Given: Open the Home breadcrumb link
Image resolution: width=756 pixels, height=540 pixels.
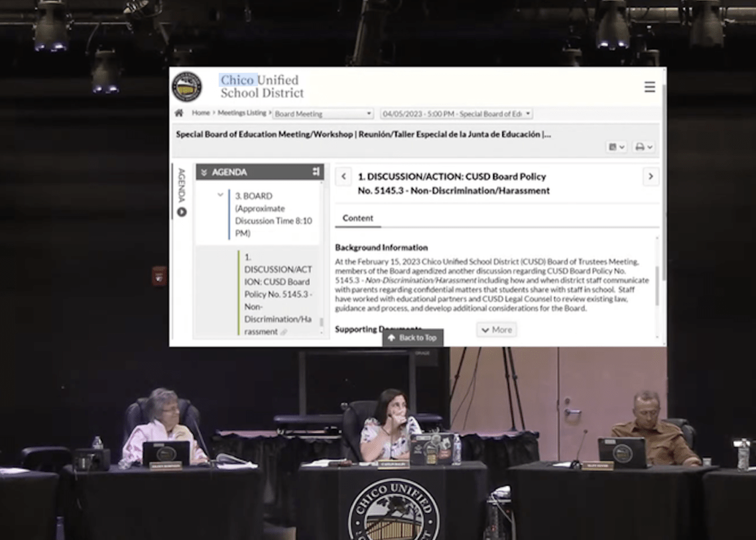Looking at the screenshot, I should pyautogui.click(x=200, y=113).
